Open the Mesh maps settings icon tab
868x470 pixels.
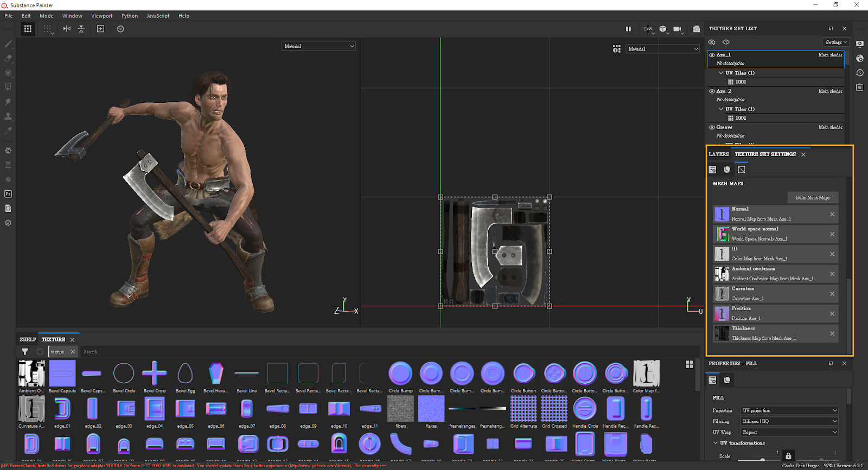pos(742,169)
